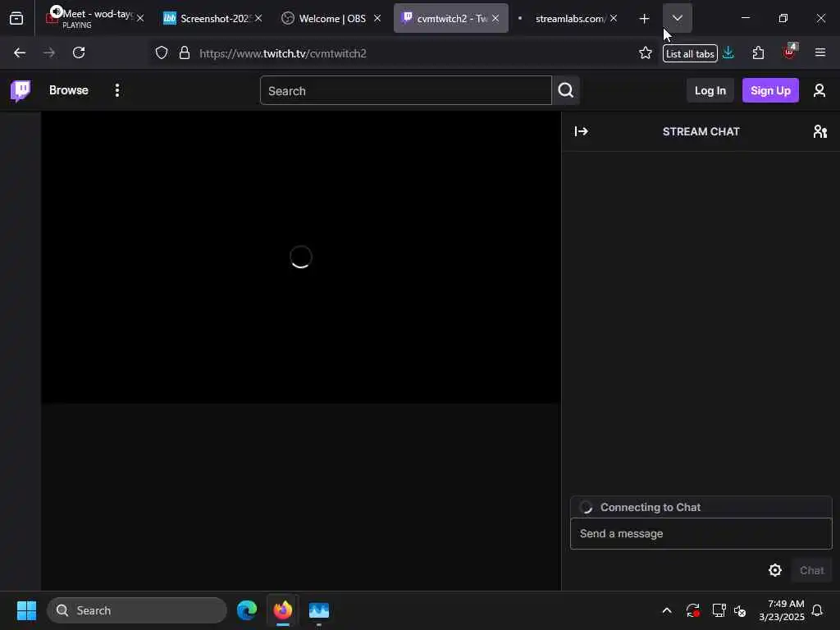Go to Twitch home via logo
The height and width of the screenshot is (630, 840).
[21, 90]
